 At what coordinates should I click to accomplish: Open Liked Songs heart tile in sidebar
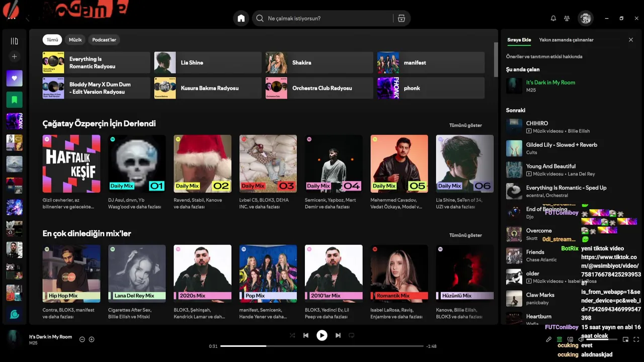[14, 78]
